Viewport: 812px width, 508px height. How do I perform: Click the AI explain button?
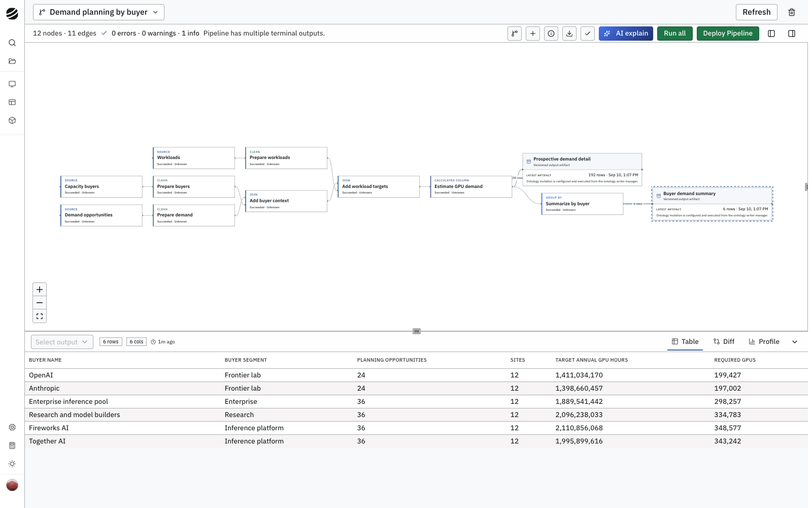(x=626, y=34)
